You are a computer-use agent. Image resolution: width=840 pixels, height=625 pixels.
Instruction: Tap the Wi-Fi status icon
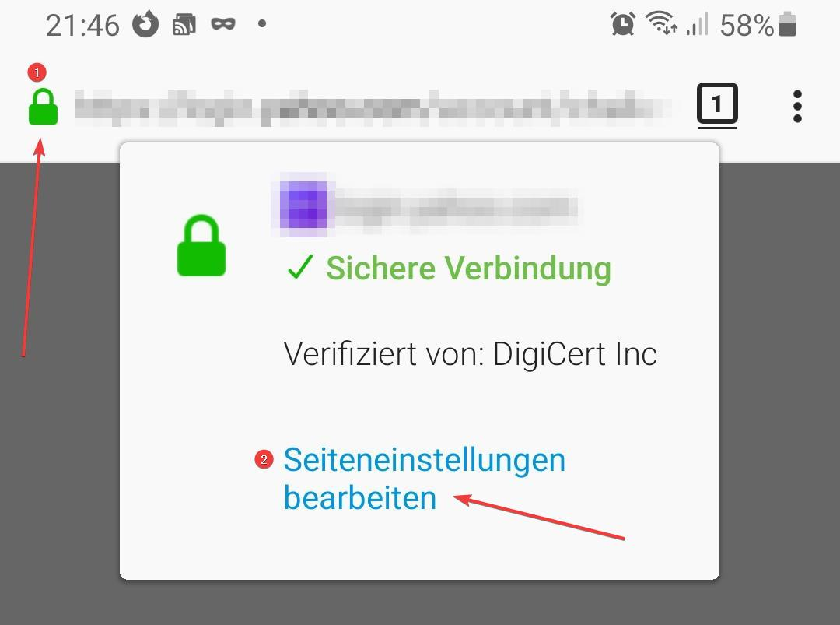661,23
